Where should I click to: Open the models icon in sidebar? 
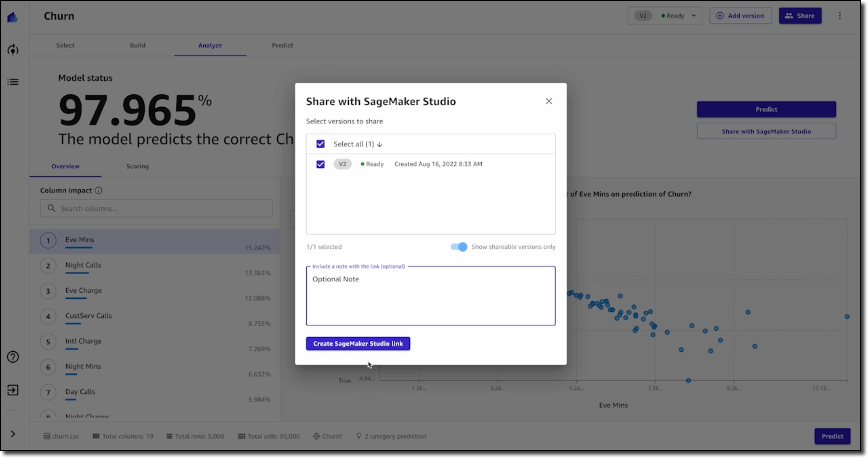13,50
